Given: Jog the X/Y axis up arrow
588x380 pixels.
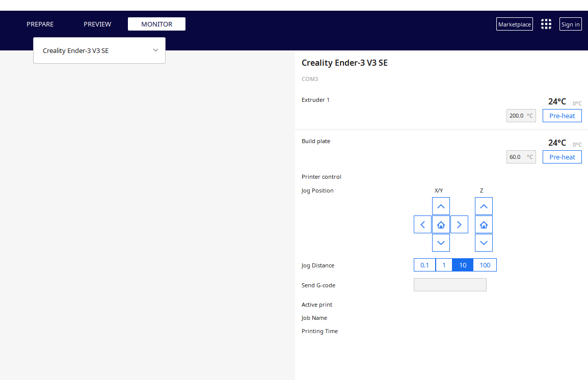Looking at the screenshot, I should click(x=441, y=206).
